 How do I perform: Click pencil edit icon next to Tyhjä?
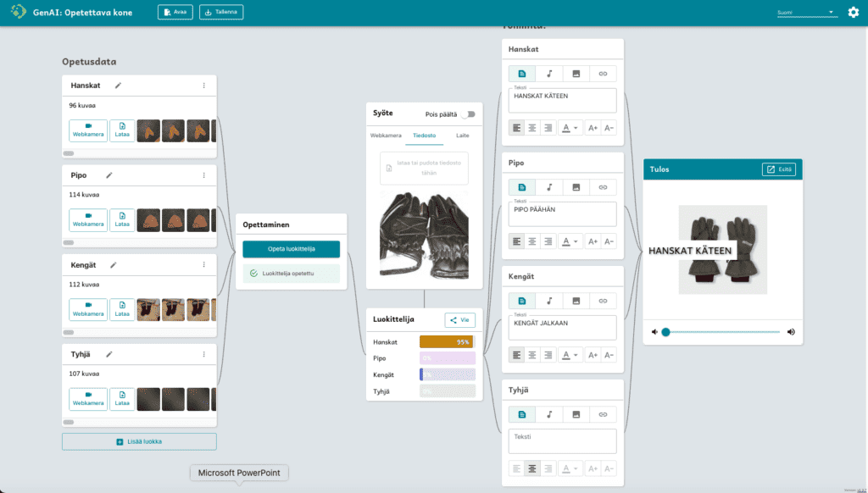tap(108, 355)
